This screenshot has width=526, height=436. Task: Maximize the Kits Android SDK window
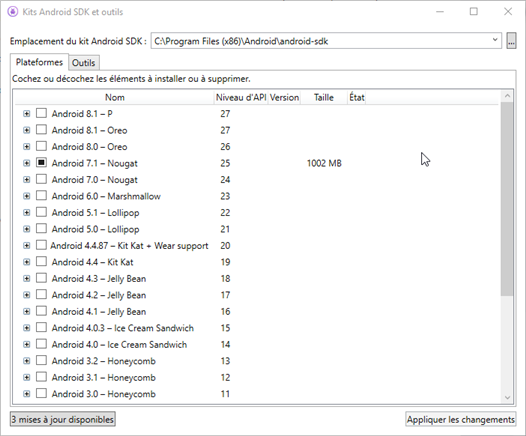474,12
